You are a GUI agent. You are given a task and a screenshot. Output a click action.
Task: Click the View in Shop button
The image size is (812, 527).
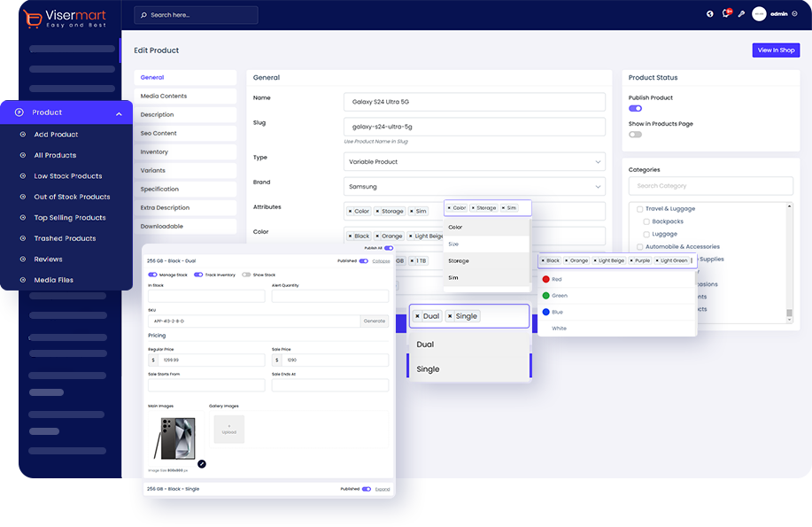(x=776, y=50)
